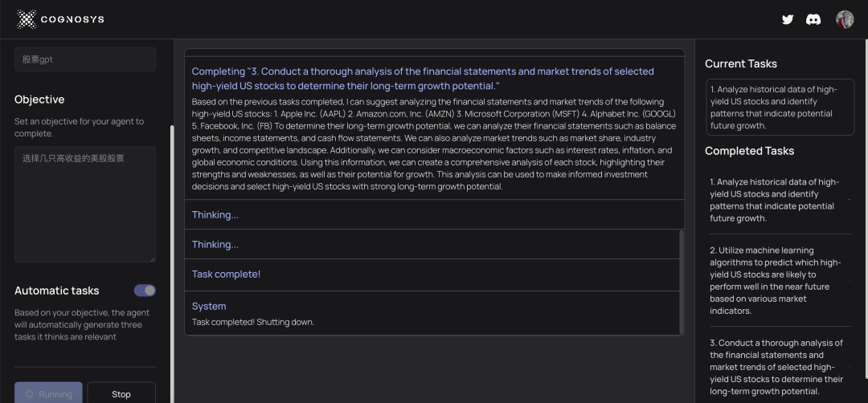Select completed task '1. Analyze historical data'
Screen dimensions: 868x403
pyautogui.click(x=778, y=200)
